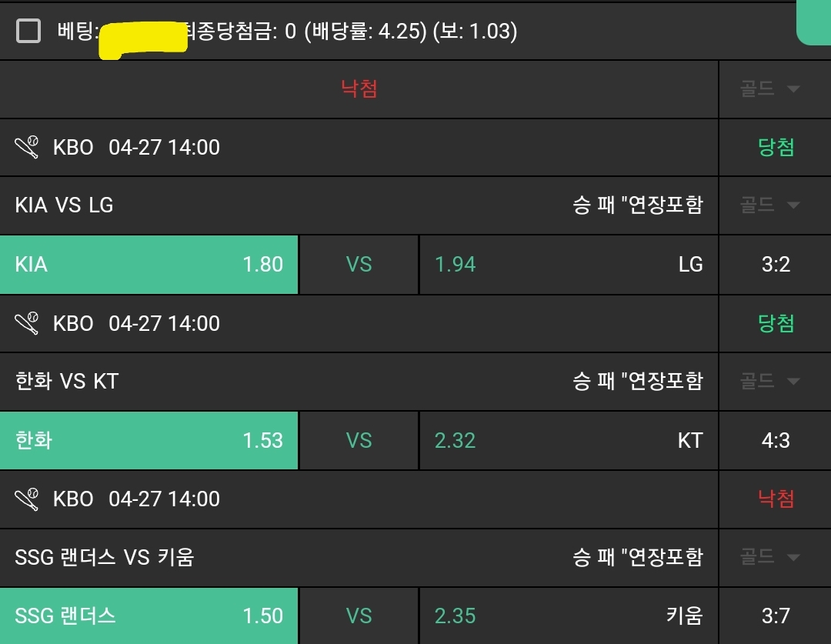This screenshot has height=644, width=831.
Task: Pick 한화 at odds 1.53
Action: click(x=149, y=440)
